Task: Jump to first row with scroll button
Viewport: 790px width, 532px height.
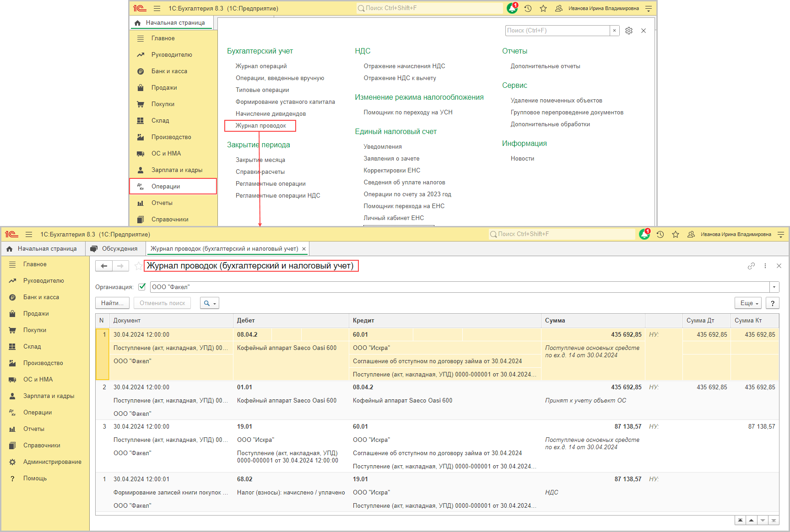Action: click(740, 521)
